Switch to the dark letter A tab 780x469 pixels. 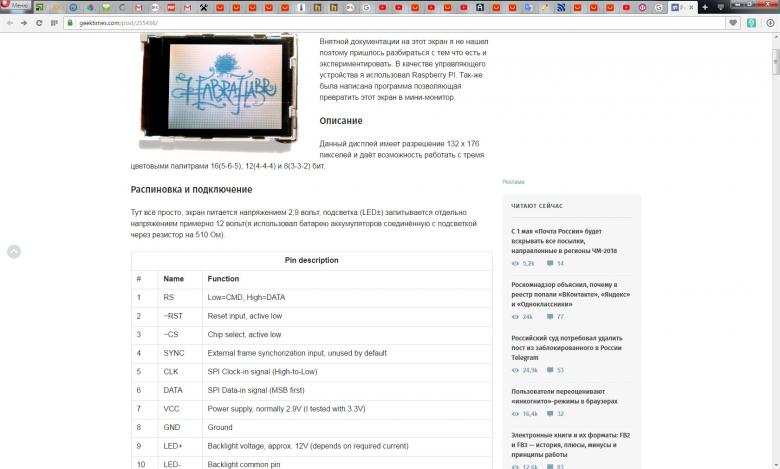pyautogui.click(x=480, y=7)
